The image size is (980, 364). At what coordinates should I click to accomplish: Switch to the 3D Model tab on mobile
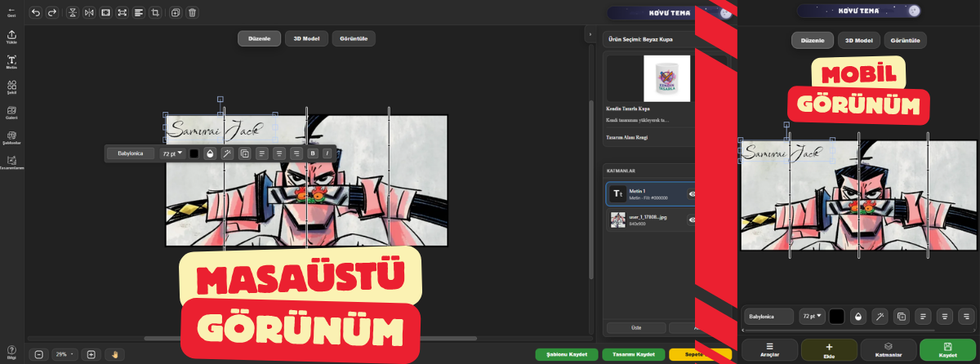point(858,40)
